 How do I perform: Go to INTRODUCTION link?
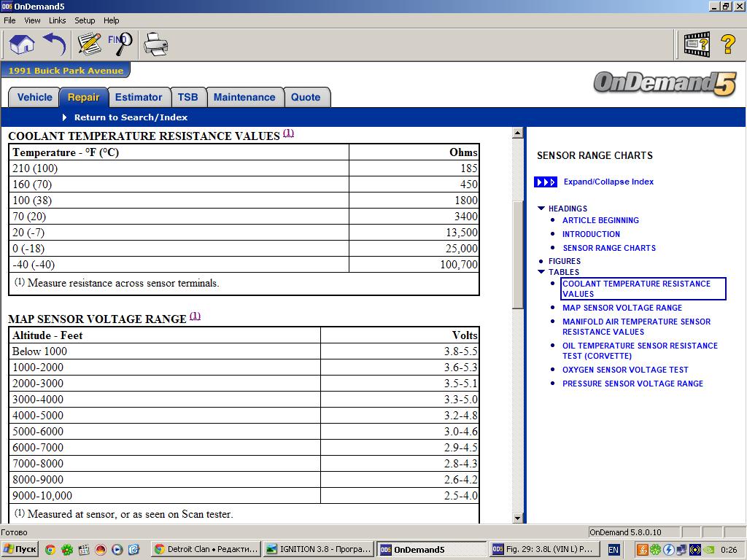coord(591,234)
